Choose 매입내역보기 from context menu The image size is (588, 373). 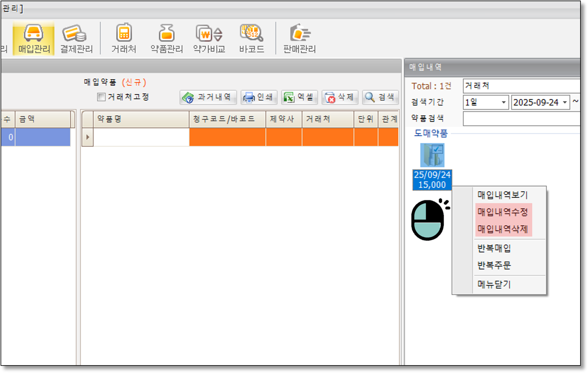click(502, 195)
